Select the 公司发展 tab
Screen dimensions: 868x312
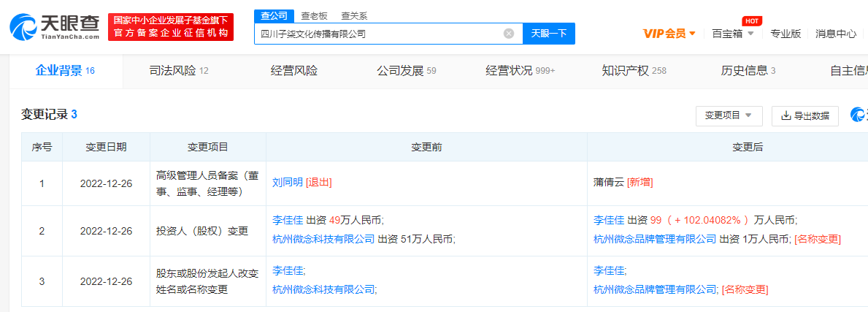407,71
